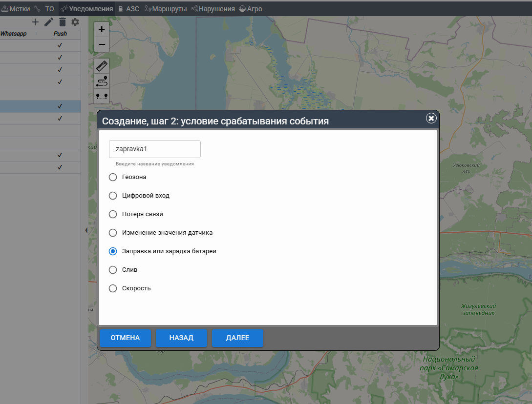Choose the Потеря связи radio option
This screenshot has height=404, width=532.
click(x=113, y=214)
